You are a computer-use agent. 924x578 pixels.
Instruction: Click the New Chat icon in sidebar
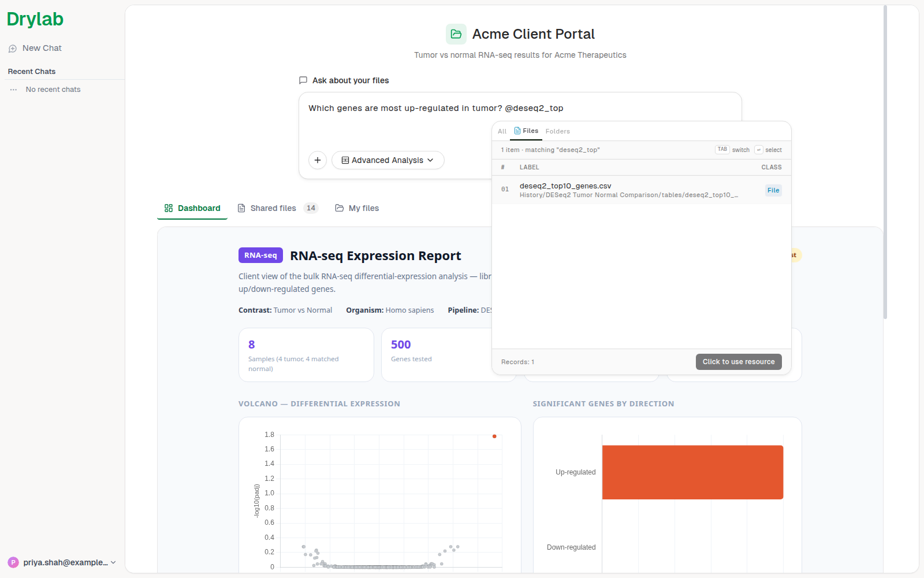(x=13, y=49)
